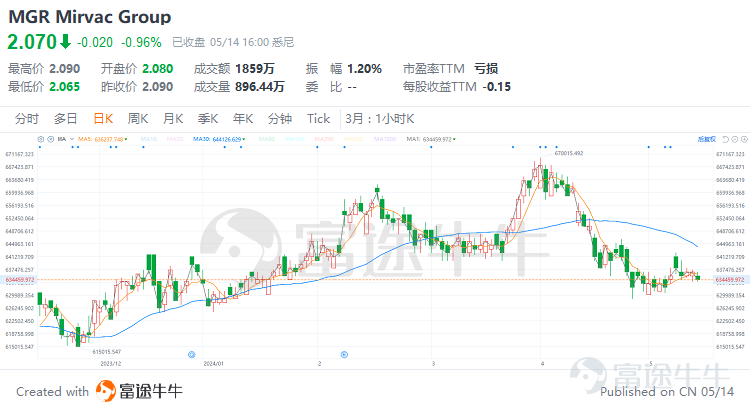Select the 周K weekly candlestick tab
The width and height of the screenshot is (750, 412).
point(138,119)
